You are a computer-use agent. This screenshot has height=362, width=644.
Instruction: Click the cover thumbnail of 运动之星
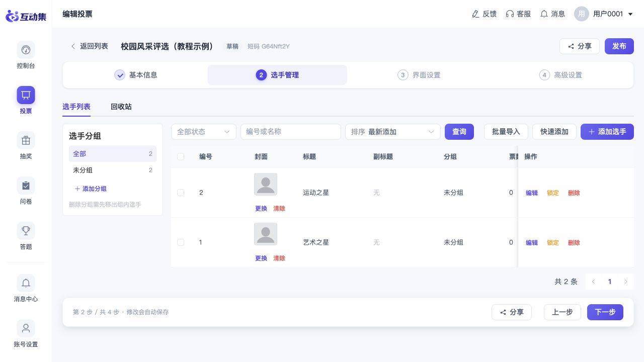click(266, 185)
